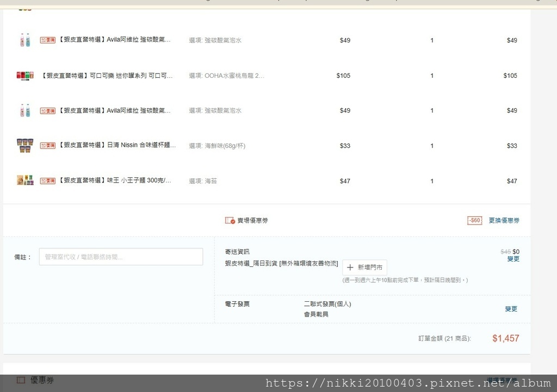The height and width of the screenshot is (392, 557).
Task: Click the 電子發票 label
Action: click(x=237, y=304)
